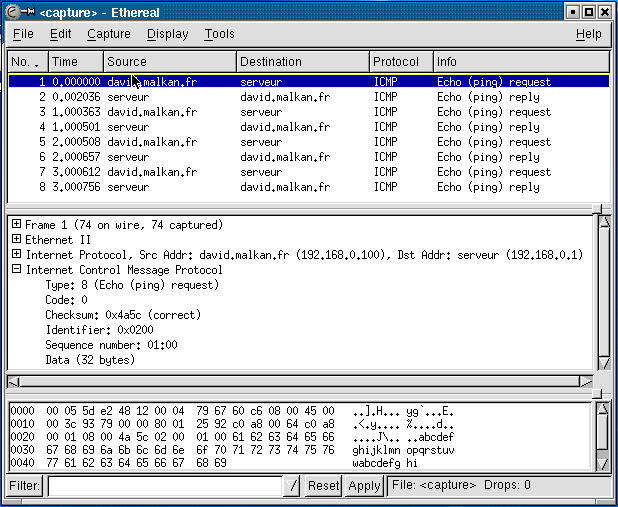Image resolution: width=618 pixels, height=507 pixels.
Task: Select the Checksum: 0x4a5c field
Action: tap(123, 315)
